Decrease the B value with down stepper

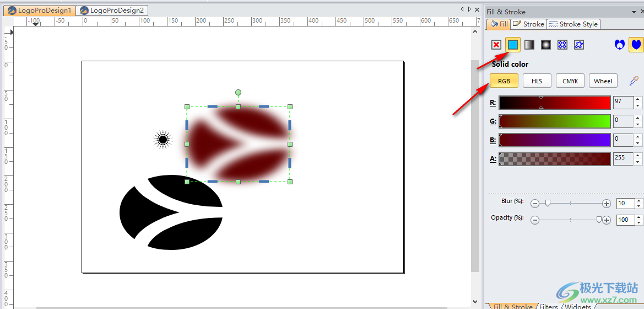click(638, 143)
